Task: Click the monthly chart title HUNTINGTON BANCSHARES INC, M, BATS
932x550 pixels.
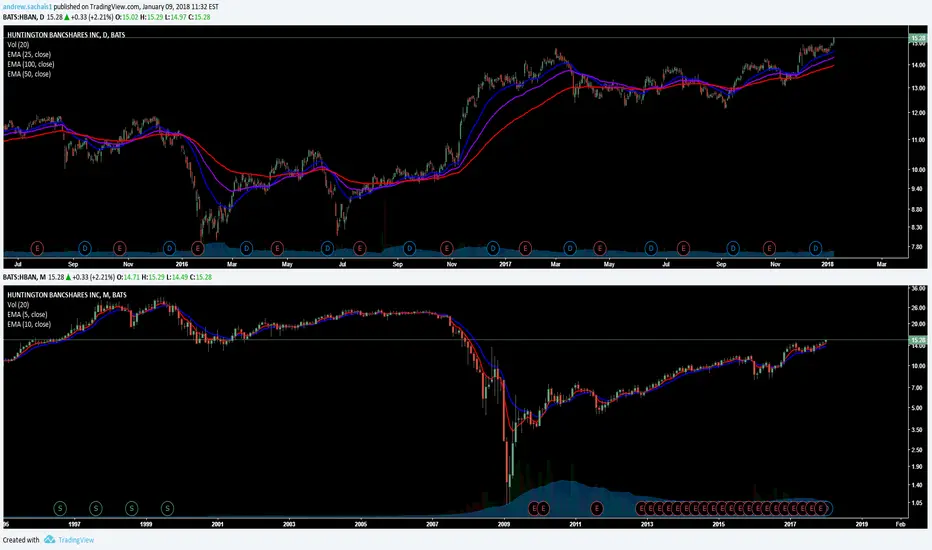Action: point(67,294)
